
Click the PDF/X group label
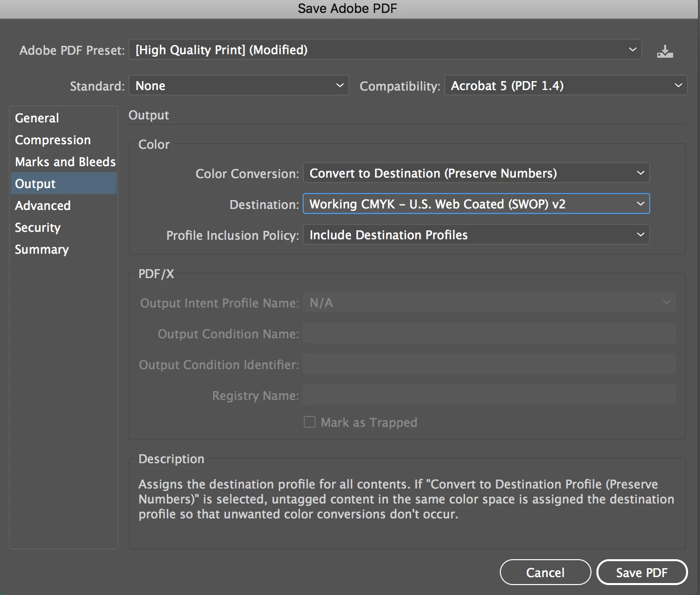(156, 274)
